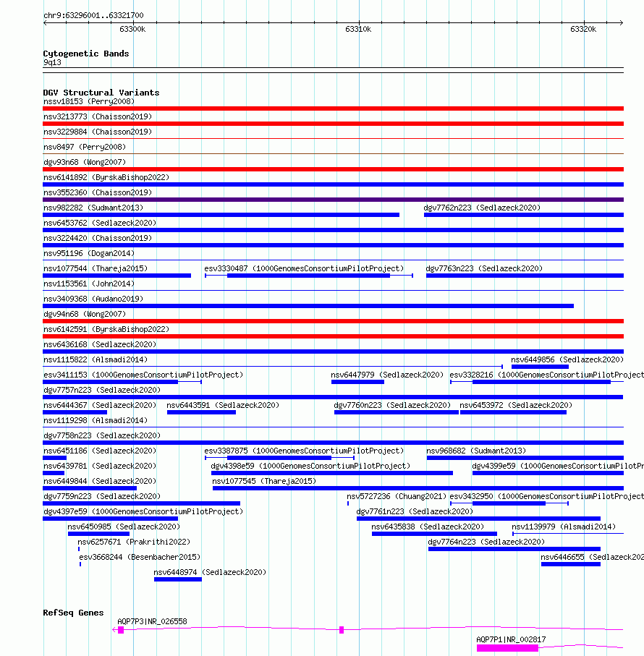Open nsv6448974 (Sedlazeck2020) label
644x656 pixels.
(210, 572)
